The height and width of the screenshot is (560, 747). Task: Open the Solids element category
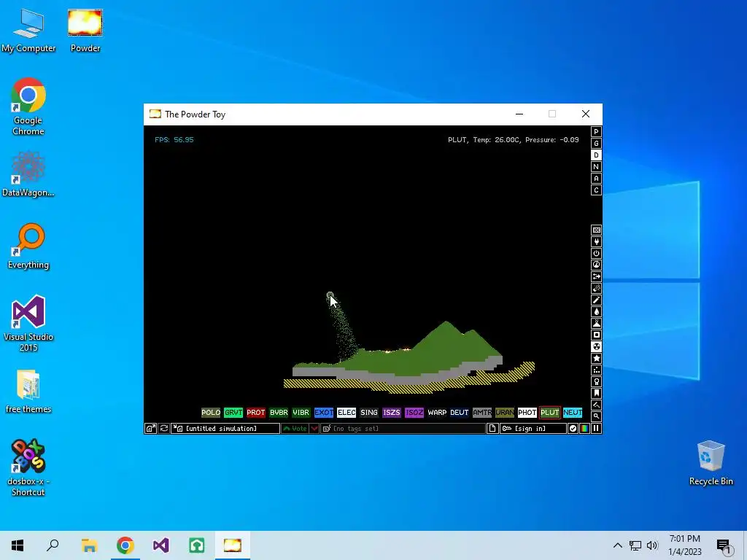point(596,335)
